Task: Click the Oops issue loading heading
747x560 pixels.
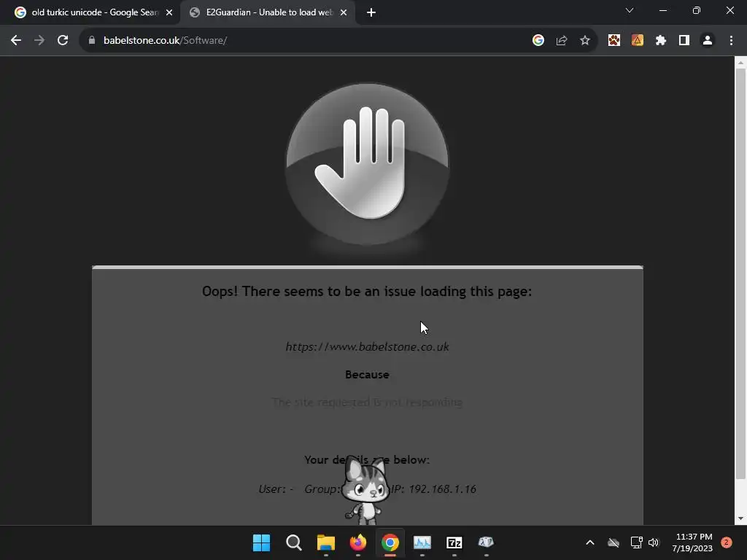Action: pyautogui.click(x=367, y=291)
